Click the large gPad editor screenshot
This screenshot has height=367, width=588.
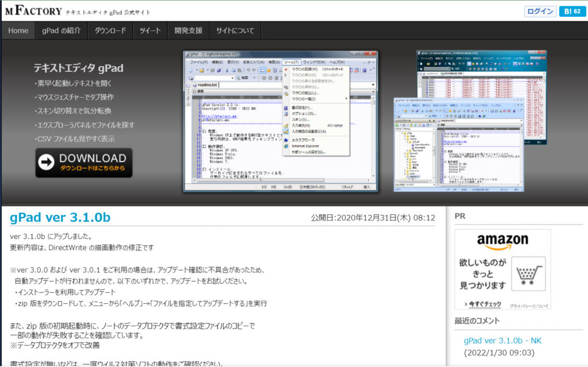tap(281, 121)
